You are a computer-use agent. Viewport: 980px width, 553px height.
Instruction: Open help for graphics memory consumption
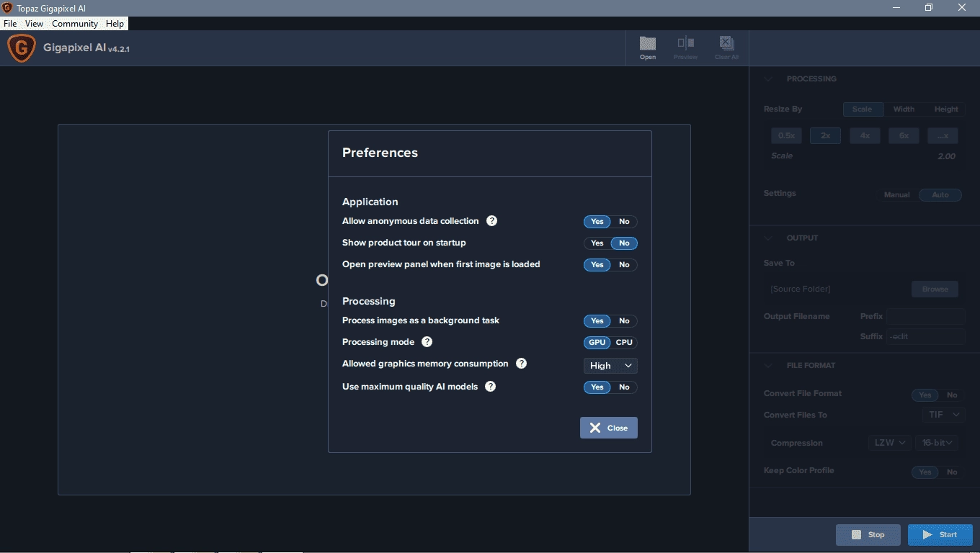click(x=522, y=364)
